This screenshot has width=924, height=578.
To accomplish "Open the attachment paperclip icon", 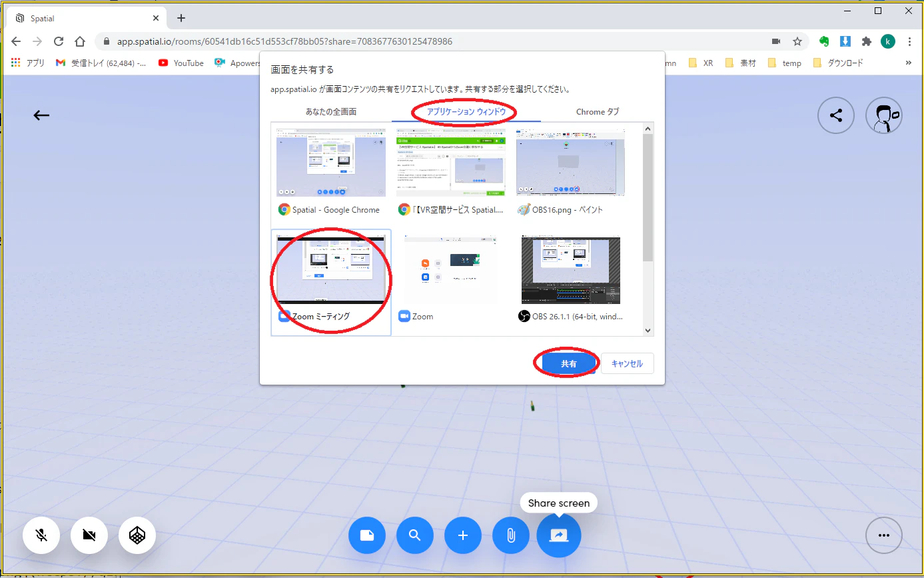I will coord(511,535).
